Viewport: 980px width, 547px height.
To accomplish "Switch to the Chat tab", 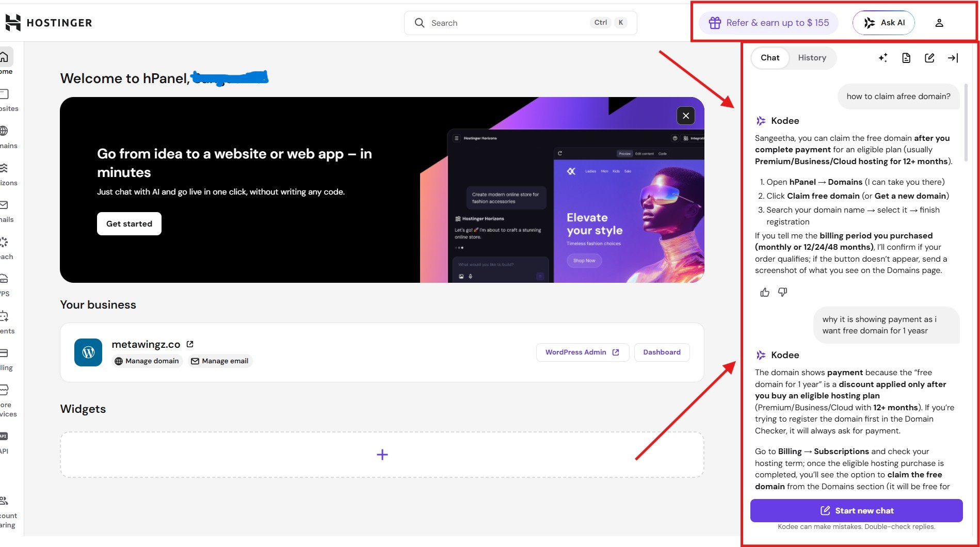I will click(x=770, y=58).
